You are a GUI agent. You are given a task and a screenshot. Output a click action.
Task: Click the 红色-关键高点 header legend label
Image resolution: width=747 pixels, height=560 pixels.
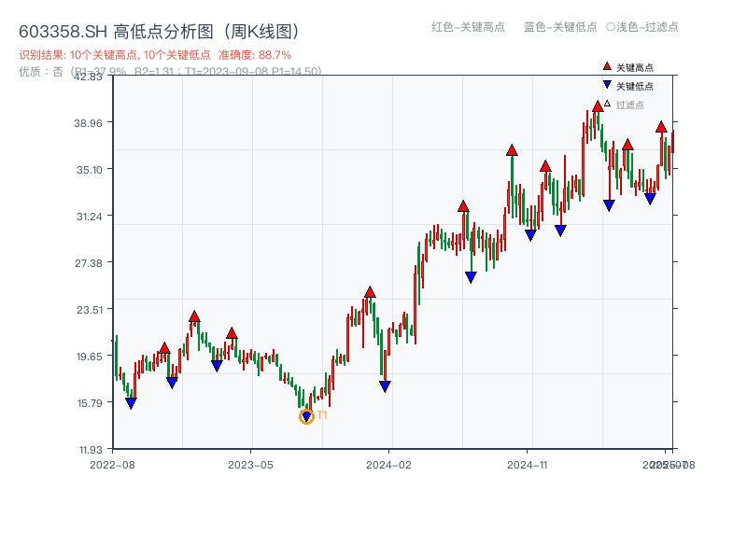click(468, 27)
